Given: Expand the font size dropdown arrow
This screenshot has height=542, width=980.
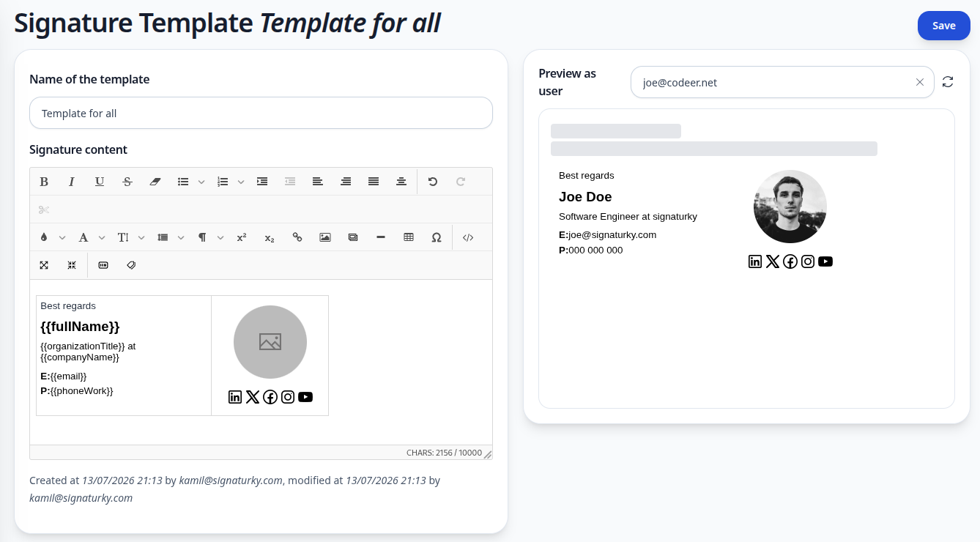Looking at the screenshot, I should 141,237.
